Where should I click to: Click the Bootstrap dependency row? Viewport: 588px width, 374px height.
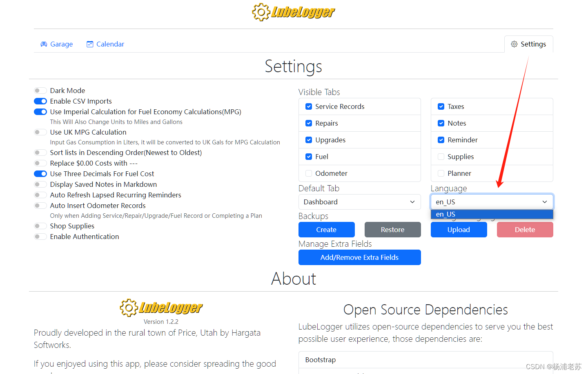[425, 360]
